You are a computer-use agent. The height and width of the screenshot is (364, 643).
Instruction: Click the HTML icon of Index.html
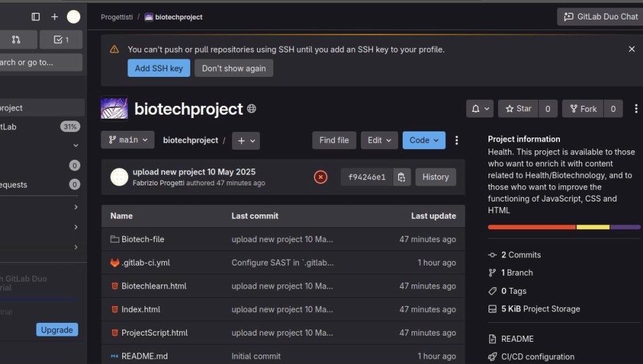pos(115,309)
